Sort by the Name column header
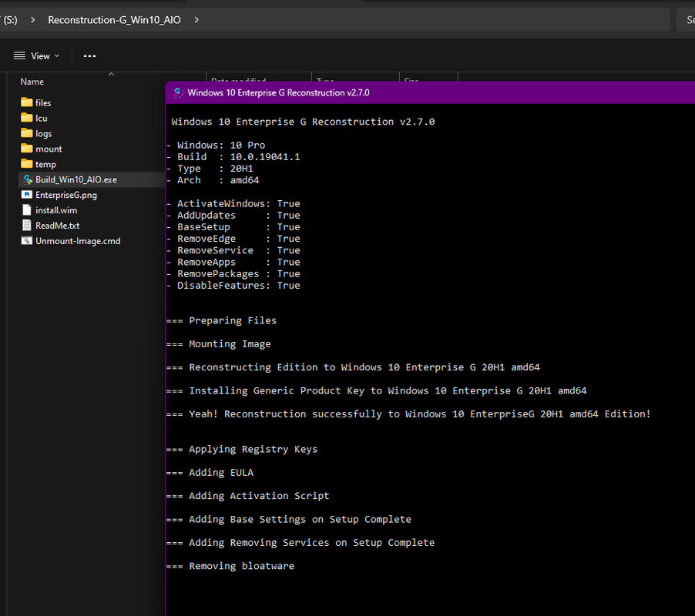This screenshot has height=616, width=695. pyautogui.click(x=32, y=82)
